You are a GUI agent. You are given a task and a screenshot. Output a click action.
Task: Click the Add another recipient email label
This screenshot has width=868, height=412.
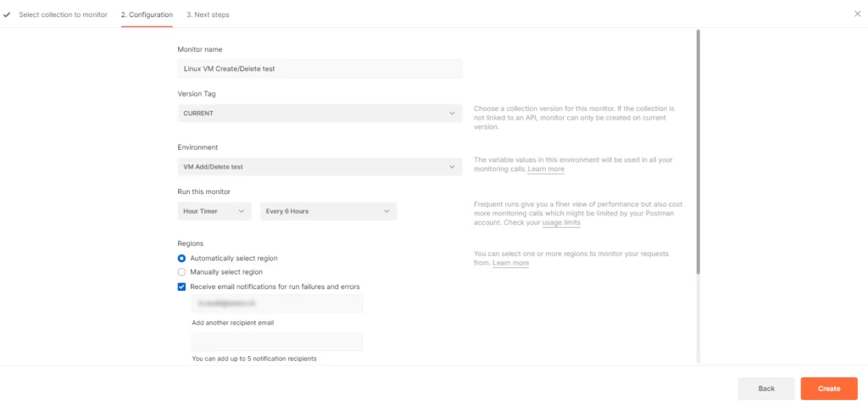[x=233, y=323]
